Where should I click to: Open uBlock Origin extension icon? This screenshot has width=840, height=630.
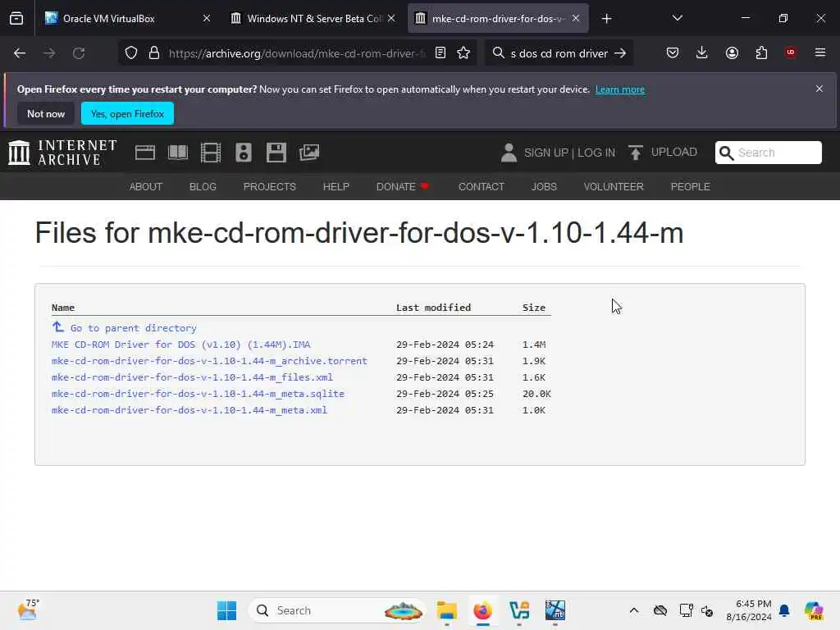(791, 52)
